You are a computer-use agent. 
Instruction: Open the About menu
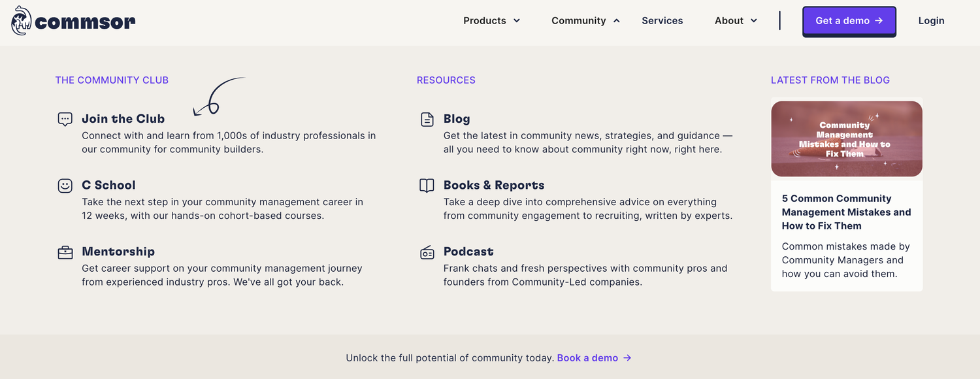tap(729, 21)
